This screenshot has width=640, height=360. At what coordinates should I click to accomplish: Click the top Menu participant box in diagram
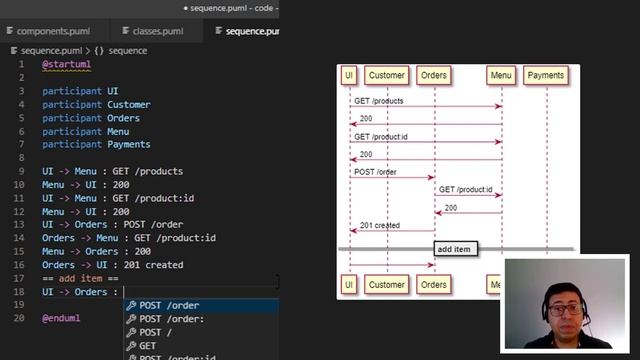[x=501, y=75]
